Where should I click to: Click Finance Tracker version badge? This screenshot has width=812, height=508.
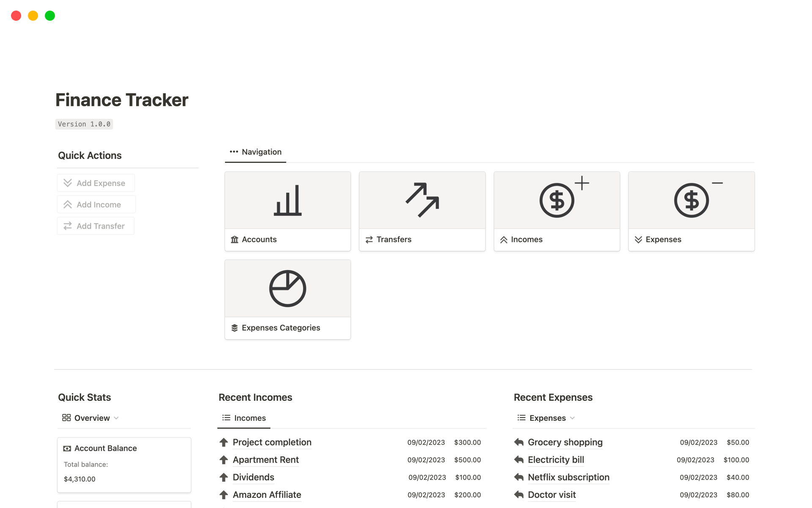click(x=84, y=124)
